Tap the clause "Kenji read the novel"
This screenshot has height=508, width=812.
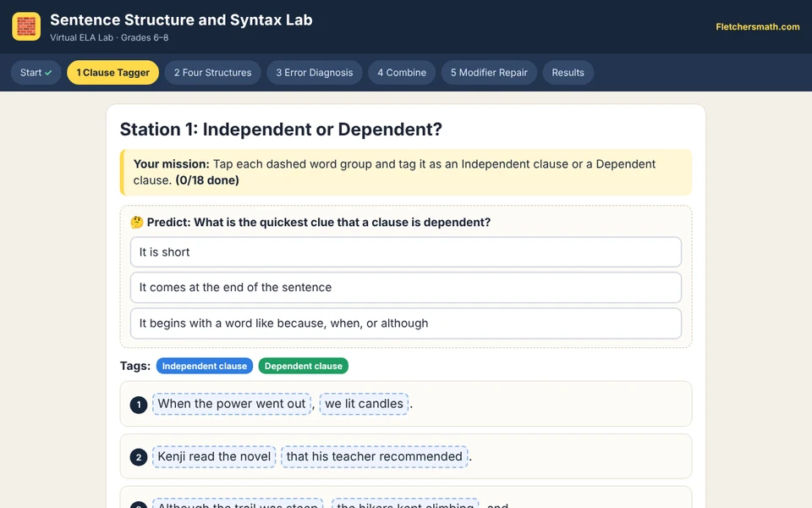point(214,456)
